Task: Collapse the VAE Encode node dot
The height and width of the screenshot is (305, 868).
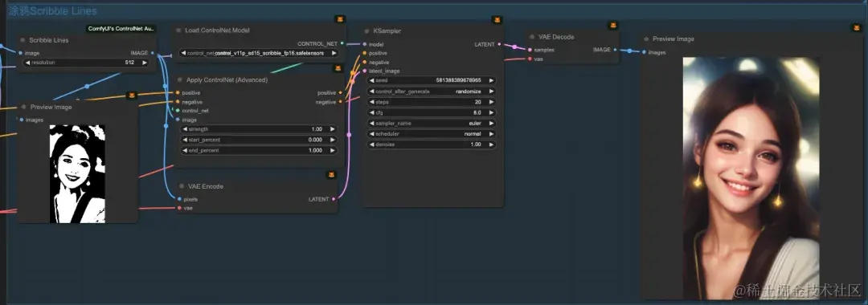Action: click(181, 186)
